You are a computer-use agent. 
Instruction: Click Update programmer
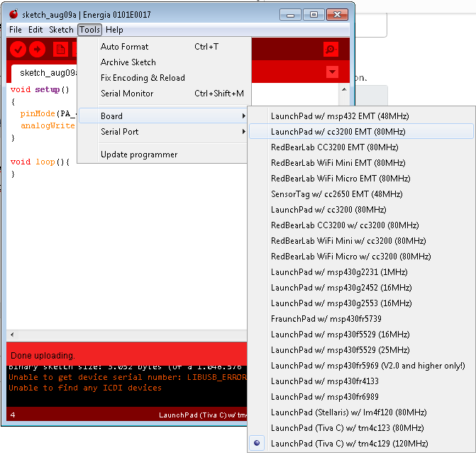[x=163, y=155]
